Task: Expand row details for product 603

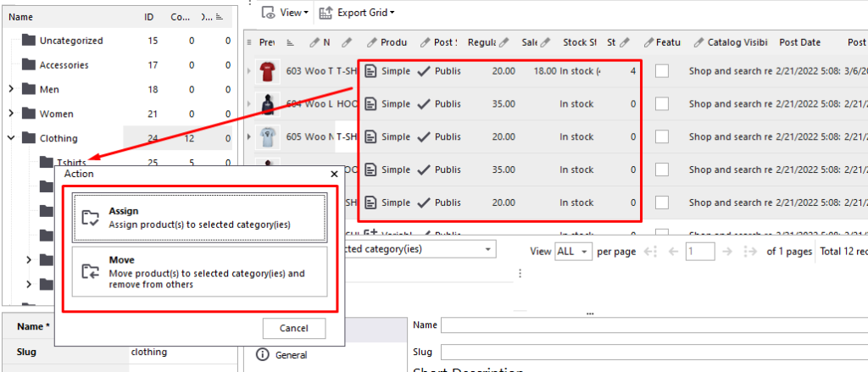Action: (x=248, y=71)
